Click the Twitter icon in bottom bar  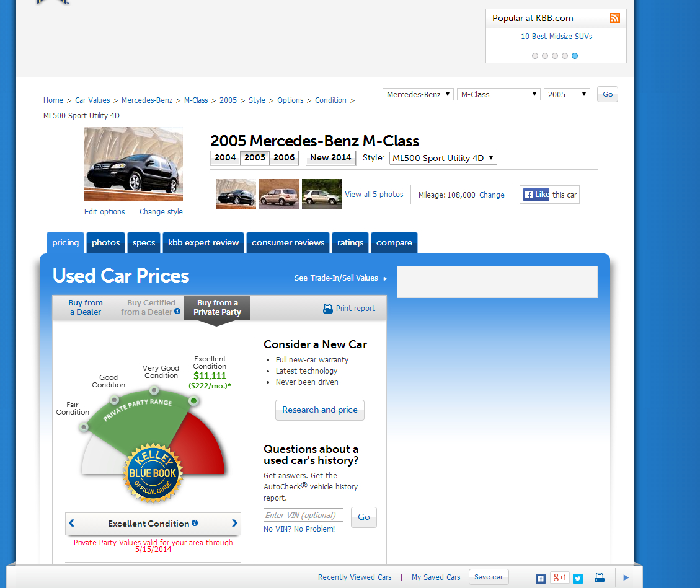[x=578, y=578]
